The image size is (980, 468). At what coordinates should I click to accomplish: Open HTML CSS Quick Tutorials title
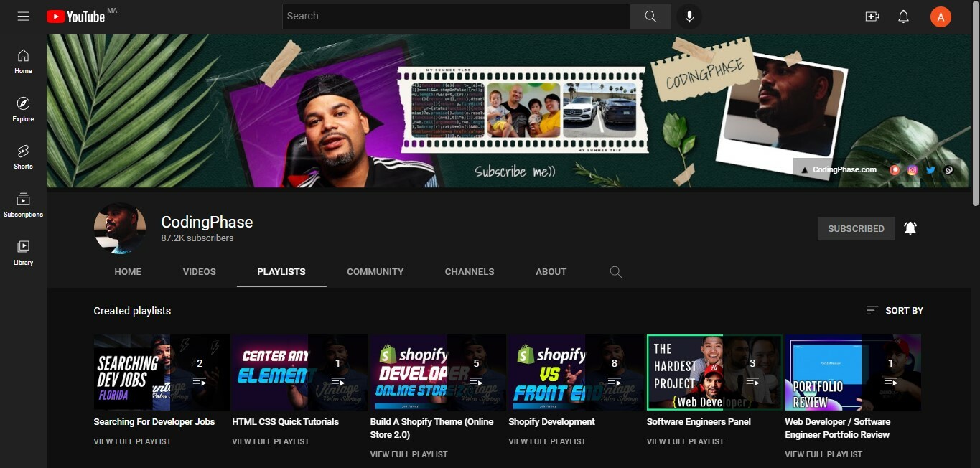[286, 422]
